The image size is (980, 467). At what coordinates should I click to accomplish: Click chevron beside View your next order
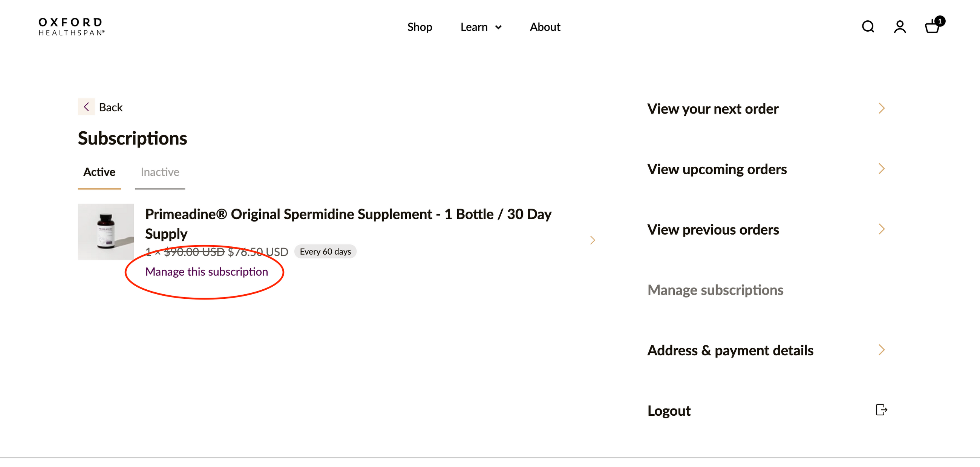(882, 109)
